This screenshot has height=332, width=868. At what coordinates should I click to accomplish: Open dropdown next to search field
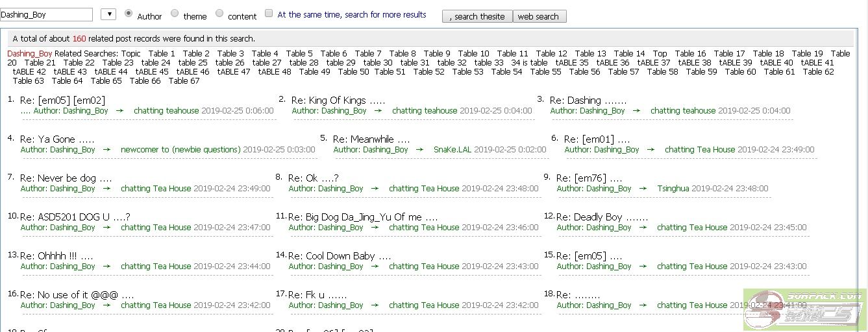tap(108, 14)
